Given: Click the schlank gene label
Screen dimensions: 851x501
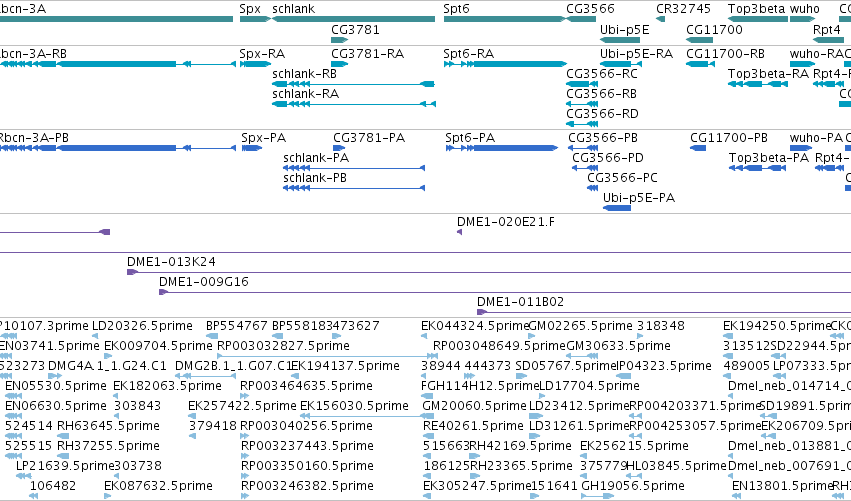Looking at the screenshot, I should tap(294, 9).
